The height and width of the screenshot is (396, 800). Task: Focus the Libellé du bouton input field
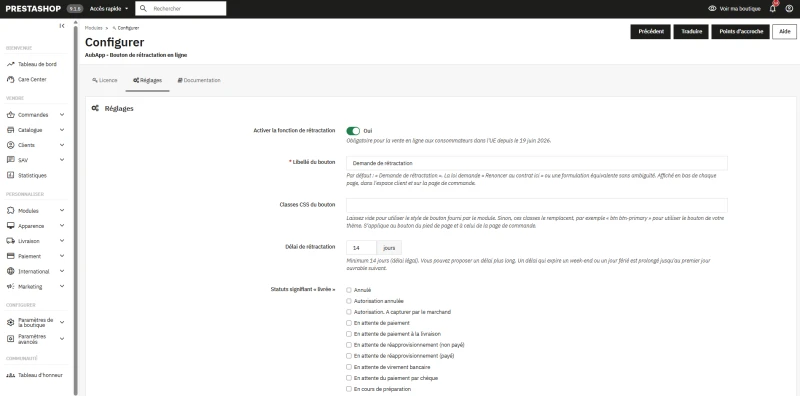coord(537,163)
